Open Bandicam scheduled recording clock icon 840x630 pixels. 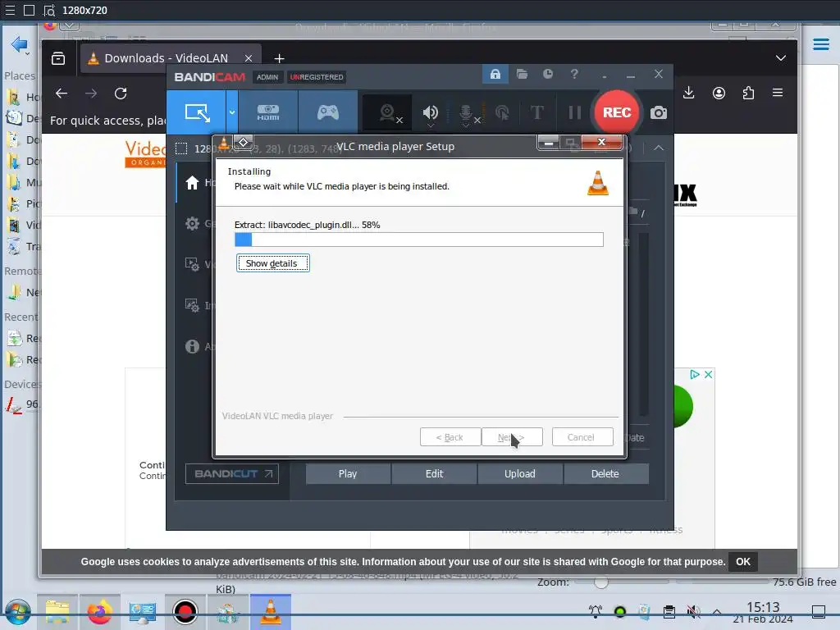point(547,74)
